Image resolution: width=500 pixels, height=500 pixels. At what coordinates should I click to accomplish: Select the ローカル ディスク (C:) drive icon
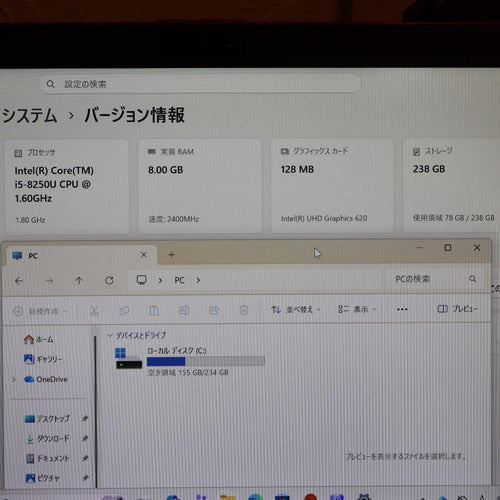(x=129, y=358)
